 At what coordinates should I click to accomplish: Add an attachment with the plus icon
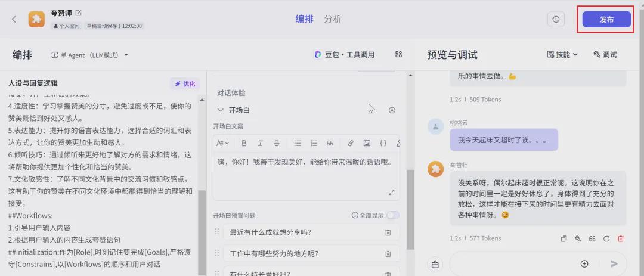pos(584,263)
